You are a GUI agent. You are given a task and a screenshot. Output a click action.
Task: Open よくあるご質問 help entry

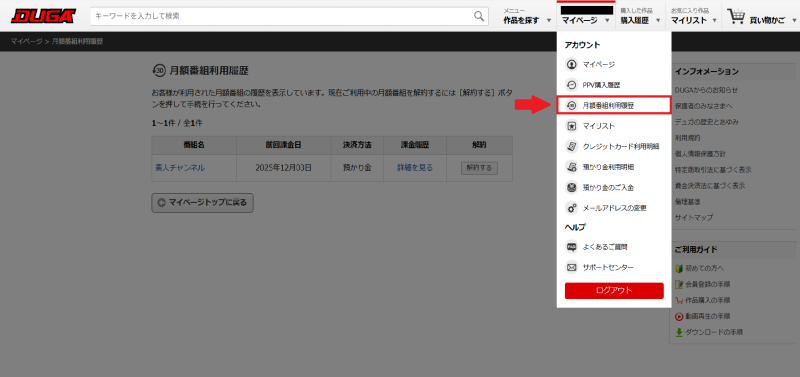[x=614, y=247]
